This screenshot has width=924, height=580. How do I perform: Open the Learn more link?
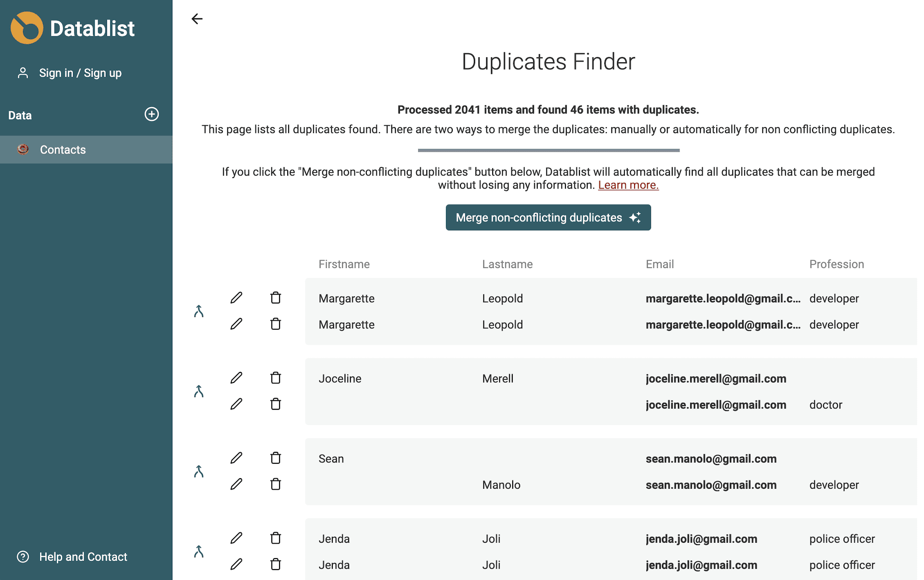(628, 185)
